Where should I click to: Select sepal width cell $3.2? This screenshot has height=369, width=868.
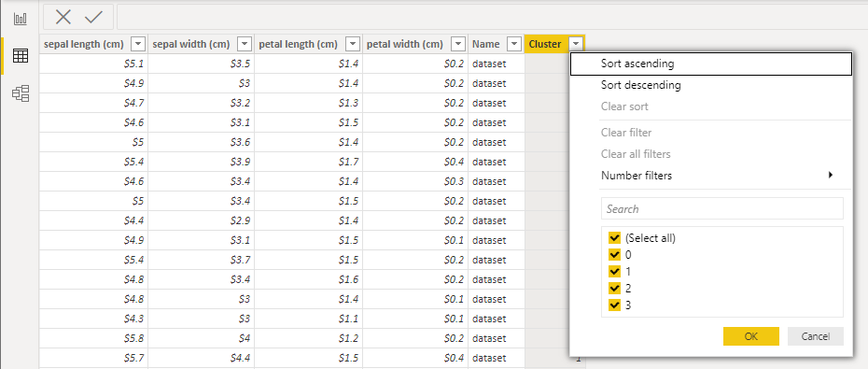pos(202,103)
